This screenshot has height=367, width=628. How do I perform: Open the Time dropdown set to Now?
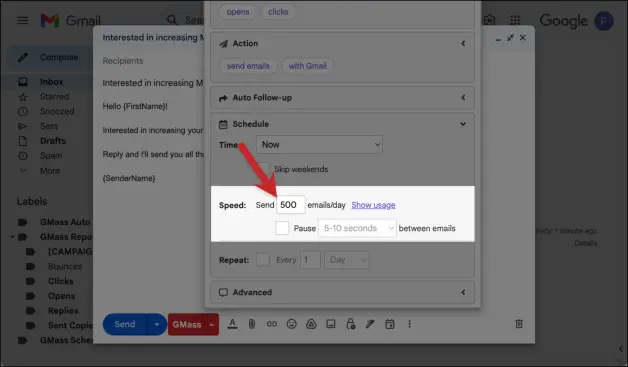tap(319, 144)
